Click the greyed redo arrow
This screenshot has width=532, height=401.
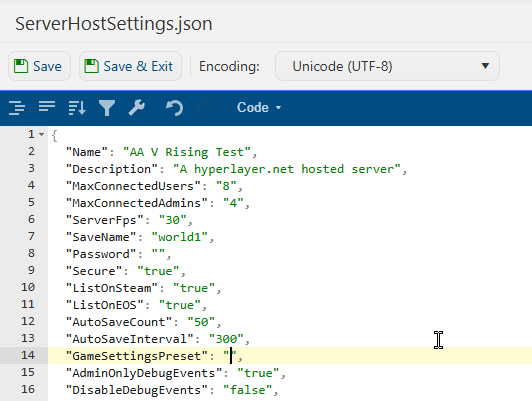point(205,108)
